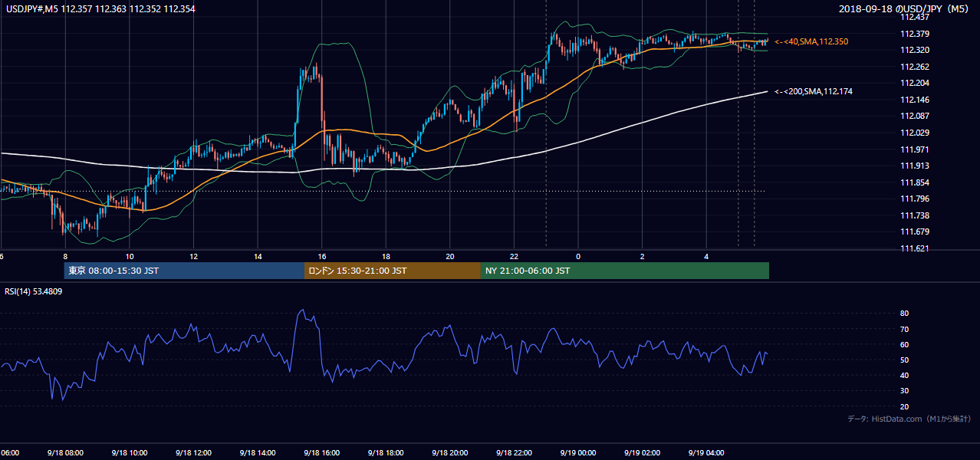Click the hour label 14 under the price chart
980x460 pixels.
tap(258, 257)
